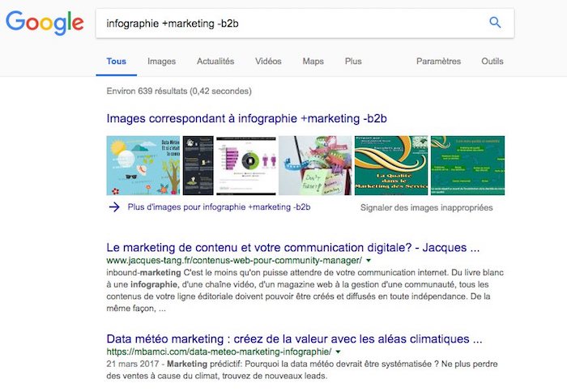Open the measuring tape photo thumbnail
Viewport: 567px width, 392px height.
pyautogui.click(x=315, y=165)
